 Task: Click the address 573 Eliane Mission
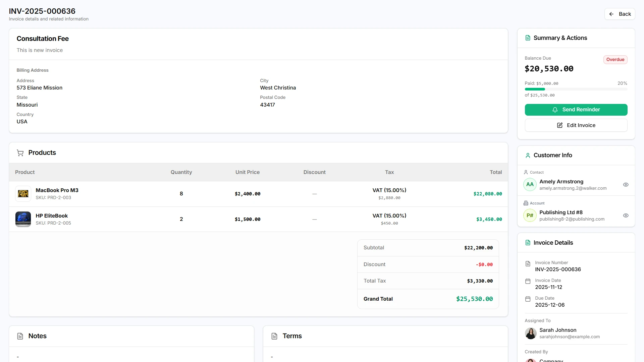tap(40, 88)
